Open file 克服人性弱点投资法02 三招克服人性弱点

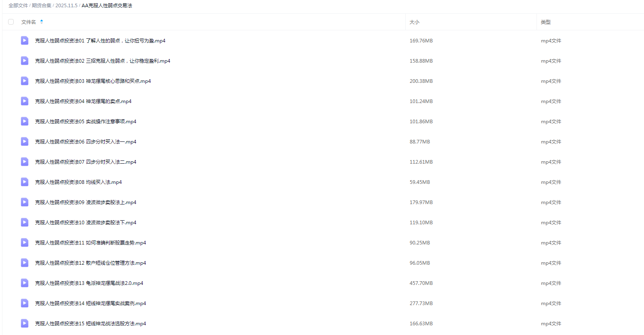coord(103,61)
